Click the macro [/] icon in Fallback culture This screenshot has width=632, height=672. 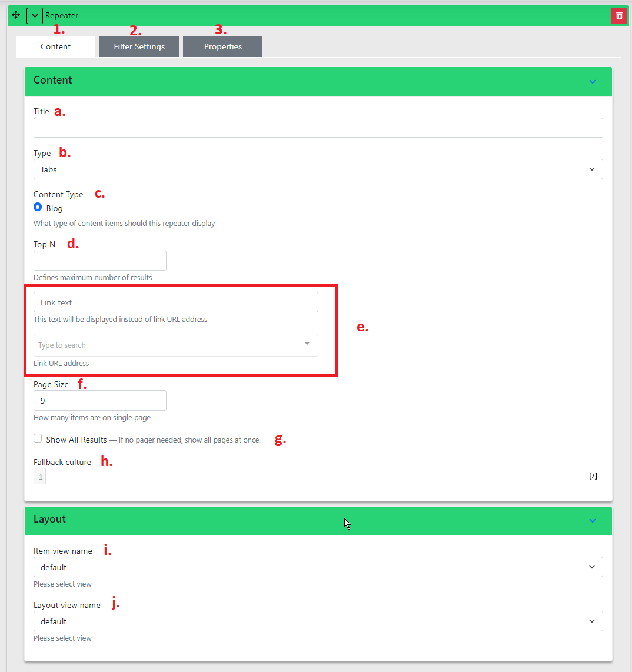click(x=593, y=476)
